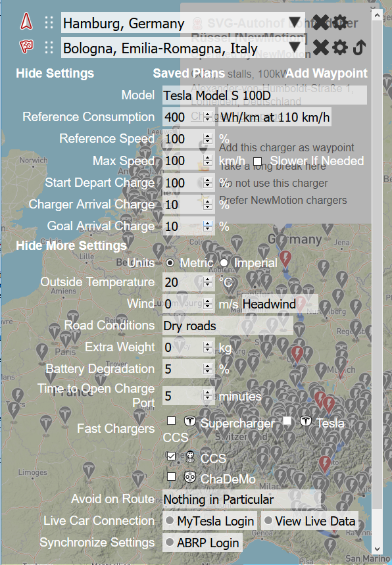
Task: Adjust Battery Degradation spinner
Action: point(208,368)
